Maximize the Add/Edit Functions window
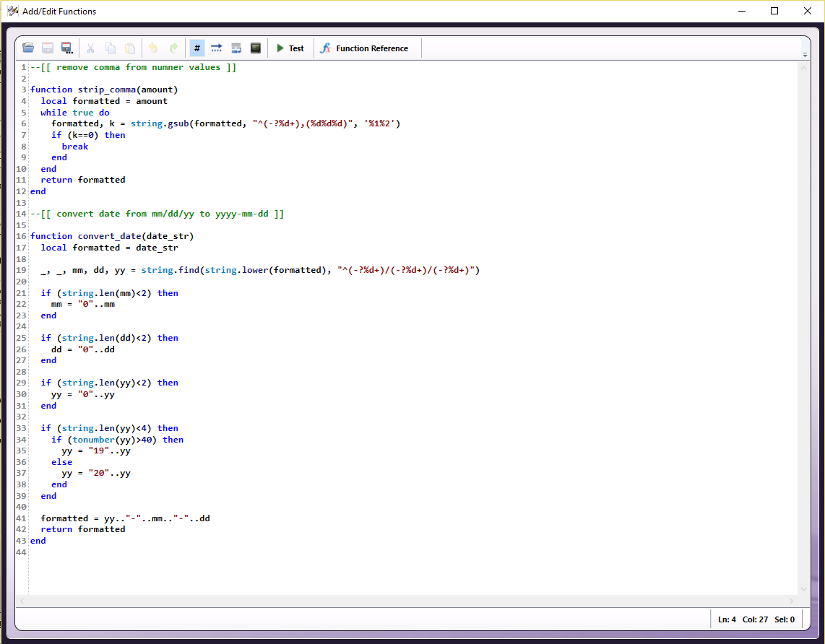Image resolution: width=825 pixels, height=644 pixels. 774,11
